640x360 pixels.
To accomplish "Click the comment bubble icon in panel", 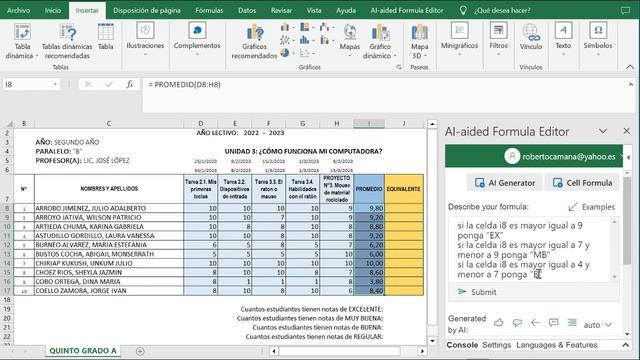I will (x=554, y=323).
